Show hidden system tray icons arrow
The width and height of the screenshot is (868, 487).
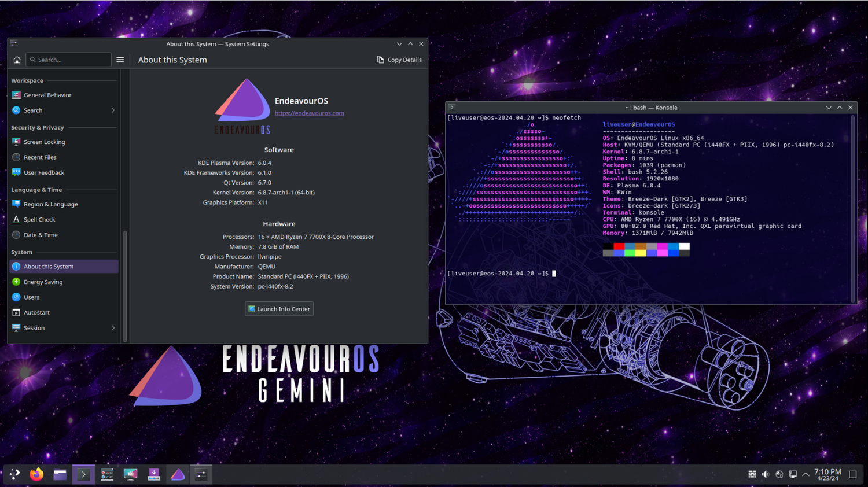tap(806, 474)
